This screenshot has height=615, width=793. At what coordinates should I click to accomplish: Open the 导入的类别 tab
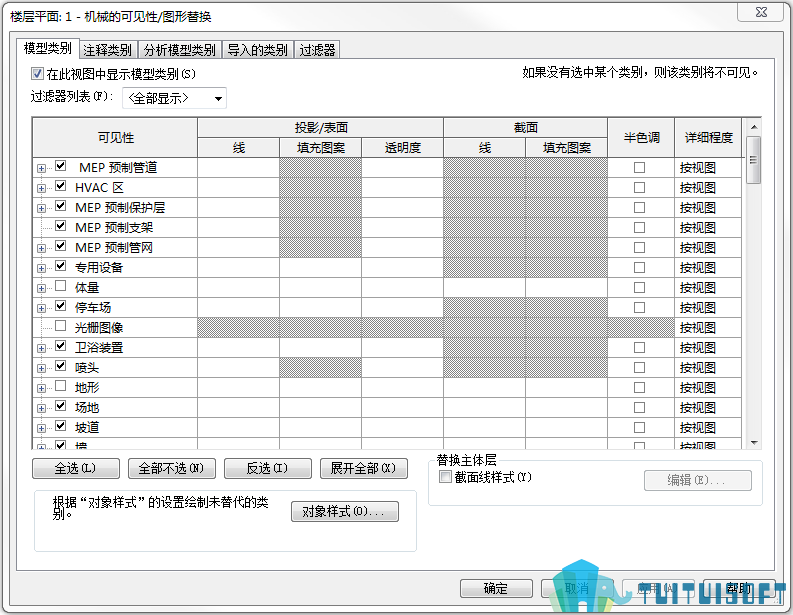tap(257, 50)
